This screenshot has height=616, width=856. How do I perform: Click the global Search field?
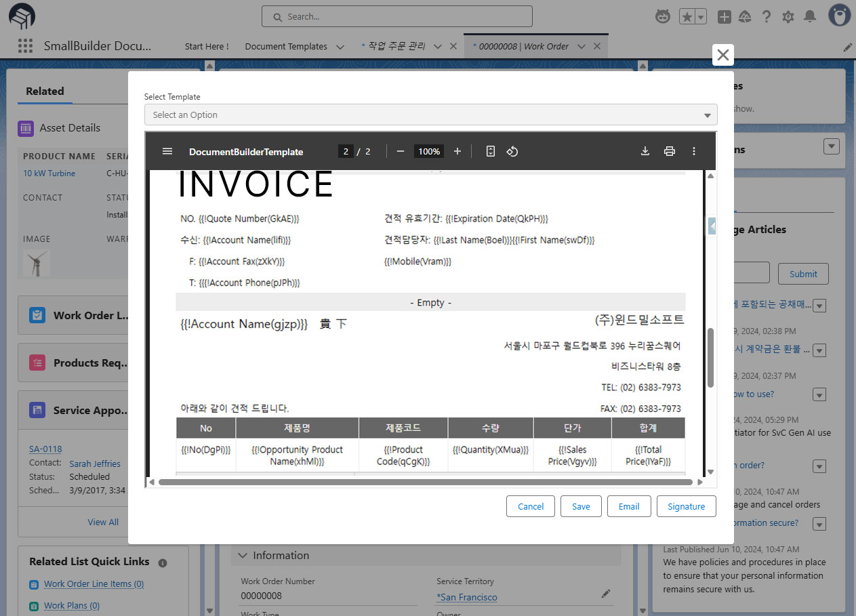pyautogui.click(x=397, y=16)
